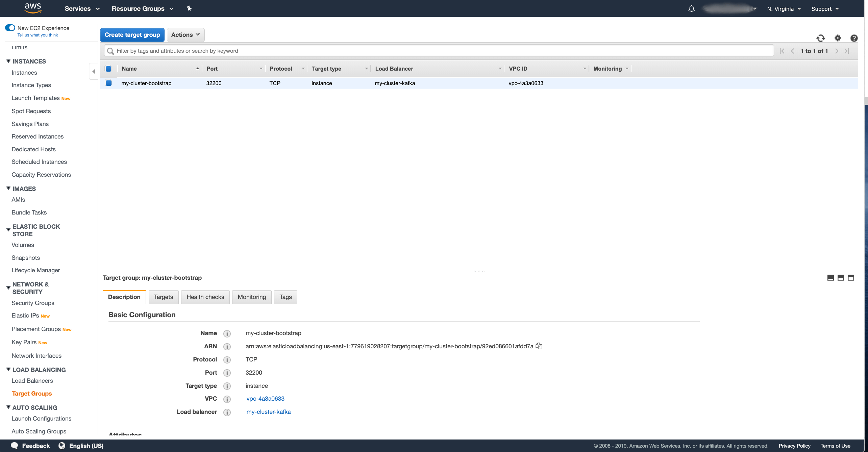Collapse the left navigation sidebar arrow

(x=94, y=71)
